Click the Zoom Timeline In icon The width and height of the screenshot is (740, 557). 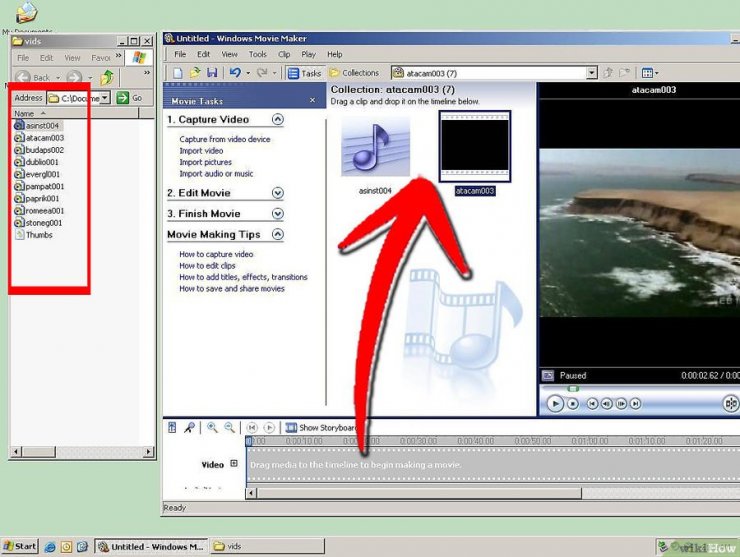click(212, 428)
